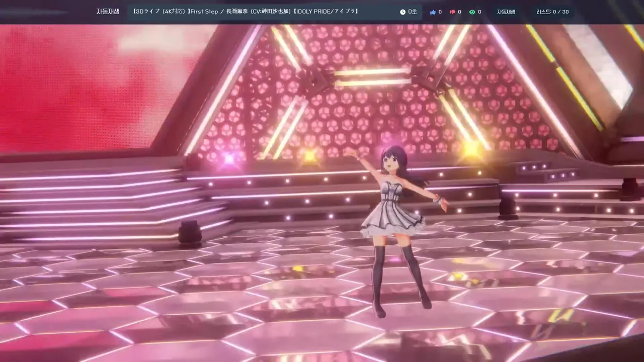Click the 0초 elapsed time text
This screenshot has width=644, height=362.
tap(413, 12)
